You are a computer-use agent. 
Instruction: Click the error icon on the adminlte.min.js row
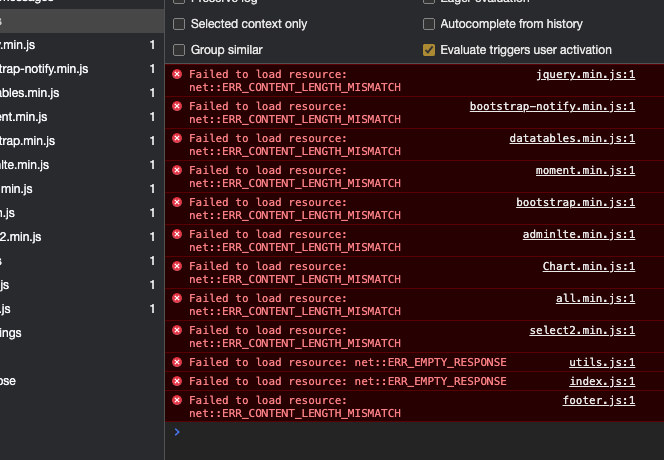177,234
